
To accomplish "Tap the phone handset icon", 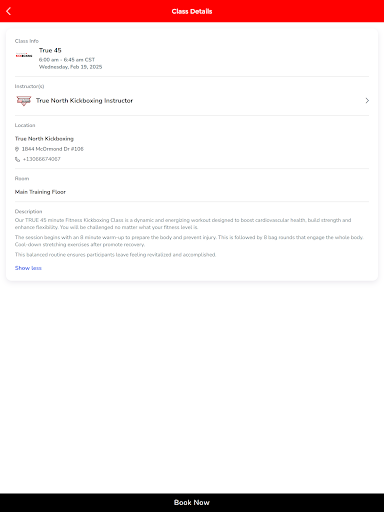I will click(x=17, y=159).
